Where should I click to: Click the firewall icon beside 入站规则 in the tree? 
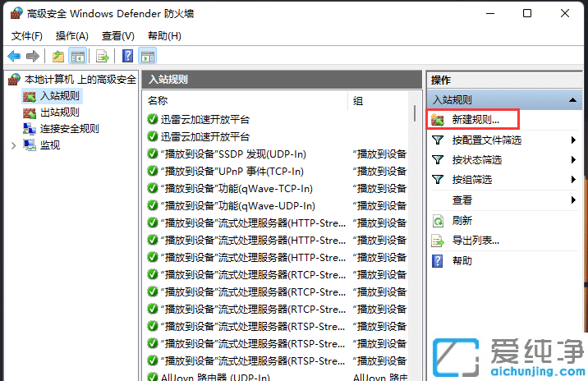pos(30,96)
